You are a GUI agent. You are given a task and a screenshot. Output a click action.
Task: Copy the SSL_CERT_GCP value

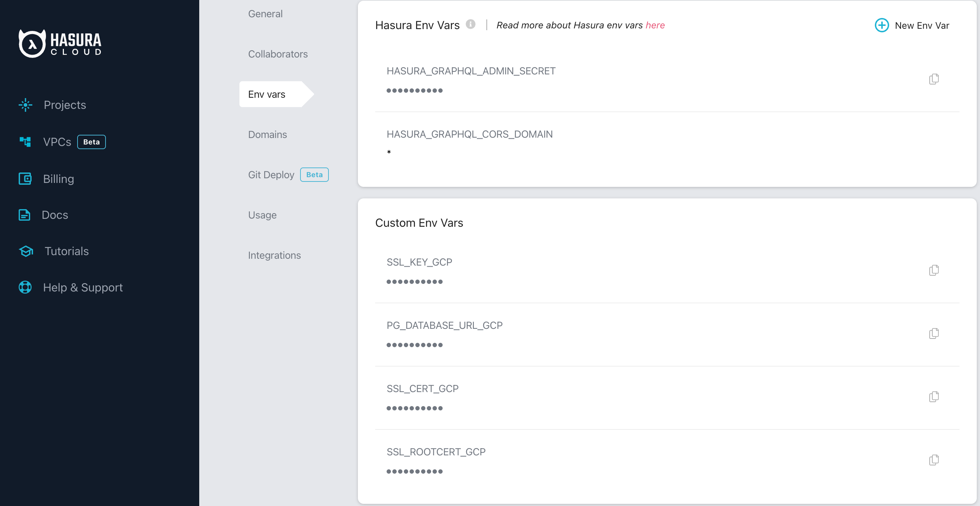coord(934,397)
